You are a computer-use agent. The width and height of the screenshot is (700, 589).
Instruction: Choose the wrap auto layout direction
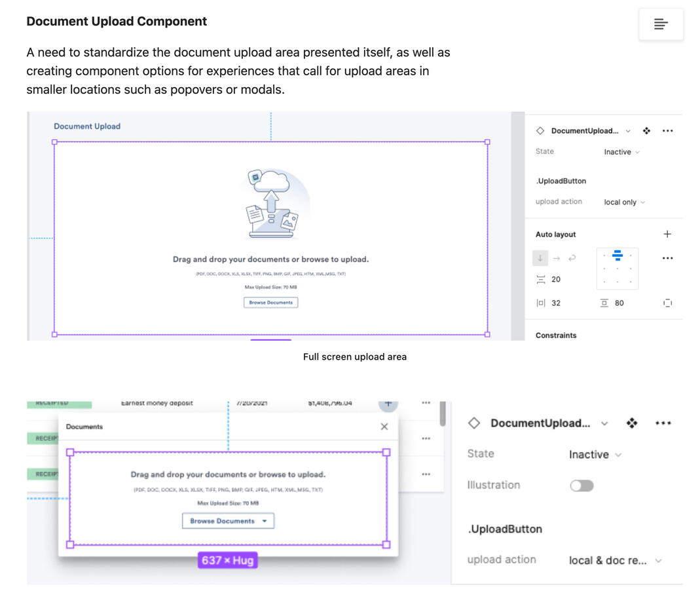point(572,258)
